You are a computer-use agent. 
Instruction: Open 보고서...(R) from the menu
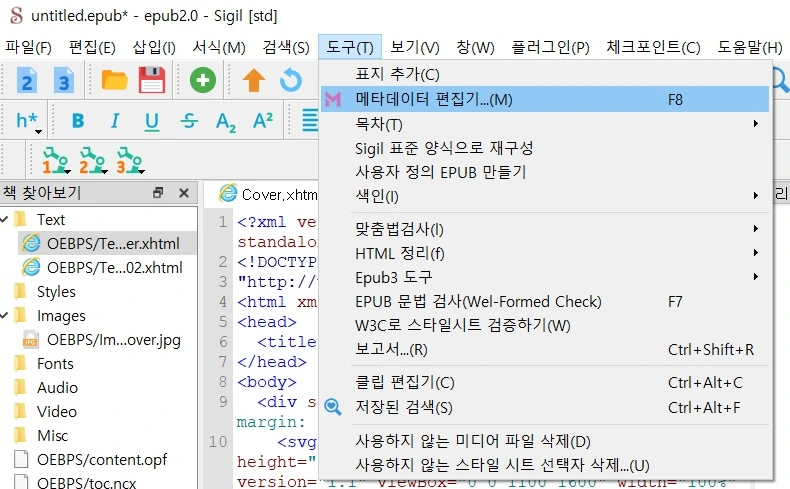click(x=545, y=349)
